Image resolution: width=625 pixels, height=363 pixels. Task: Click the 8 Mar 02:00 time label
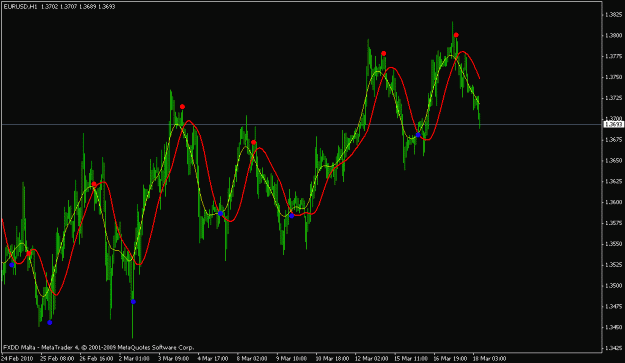pyautogui.click(x=252, y=359)
